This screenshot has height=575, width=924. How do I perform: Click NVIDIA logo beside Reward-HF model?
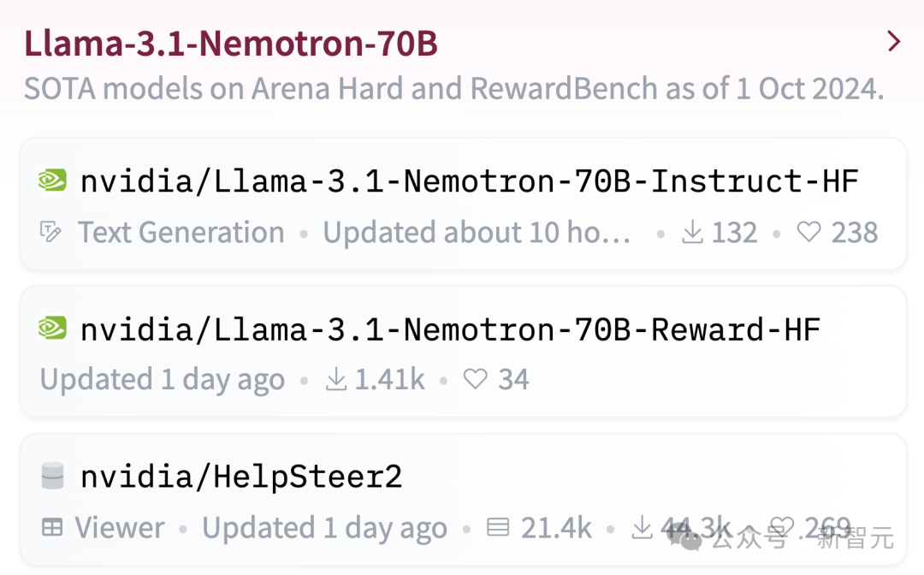point(52,329)
